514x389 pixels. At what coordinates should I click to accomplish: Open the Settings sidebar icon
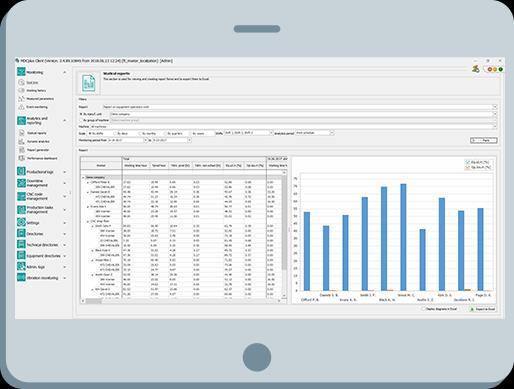click(x=21, y=222)
